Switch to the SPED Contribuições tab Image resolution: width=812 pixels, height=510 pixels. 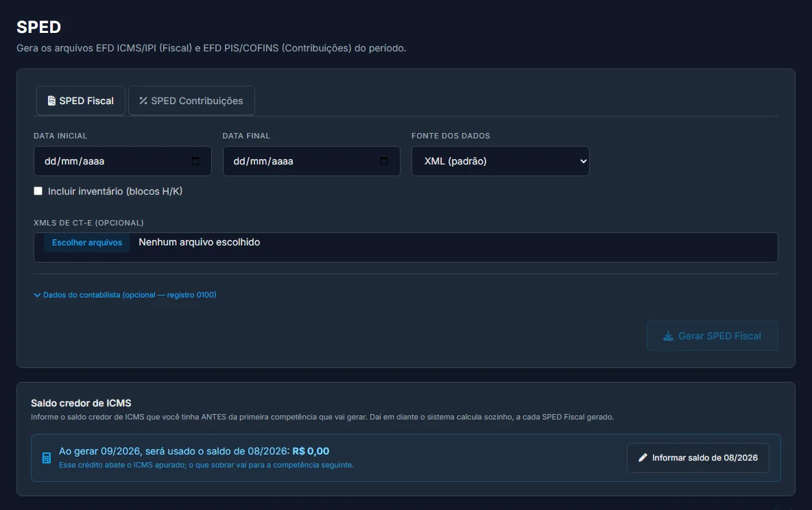191,101
